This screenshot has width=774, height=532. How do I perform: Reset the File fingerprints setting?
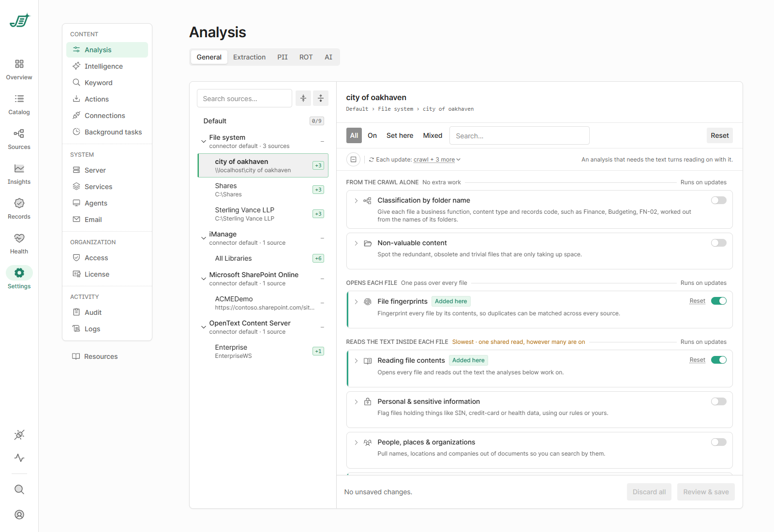(697, 301)
